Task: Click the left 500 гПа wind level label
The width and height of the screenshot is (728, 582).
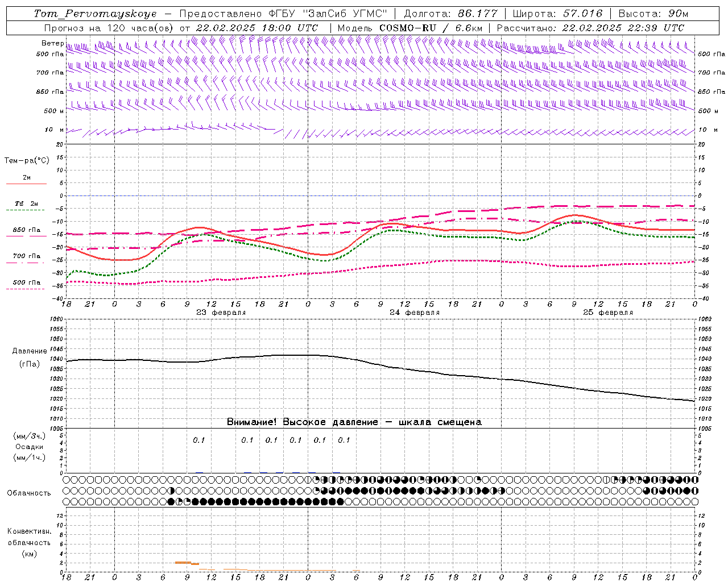Action: pos(50,54)
